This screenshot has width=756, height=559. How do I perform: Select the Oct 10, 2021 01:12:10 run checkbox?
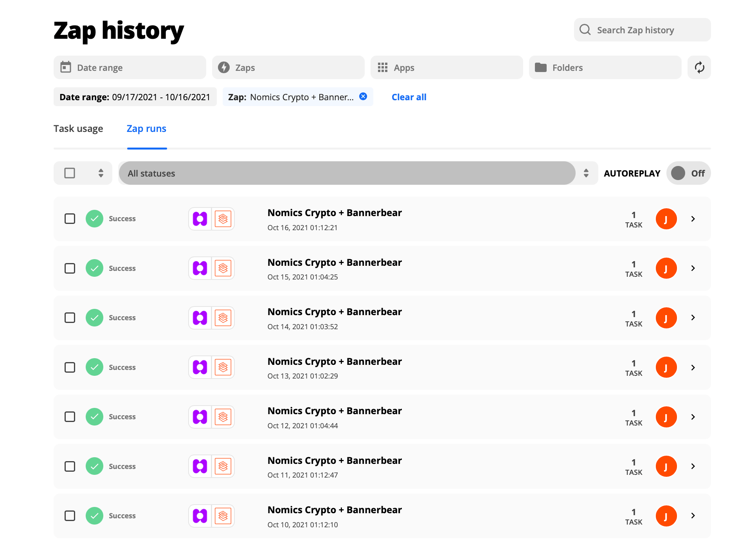[70, 516]
